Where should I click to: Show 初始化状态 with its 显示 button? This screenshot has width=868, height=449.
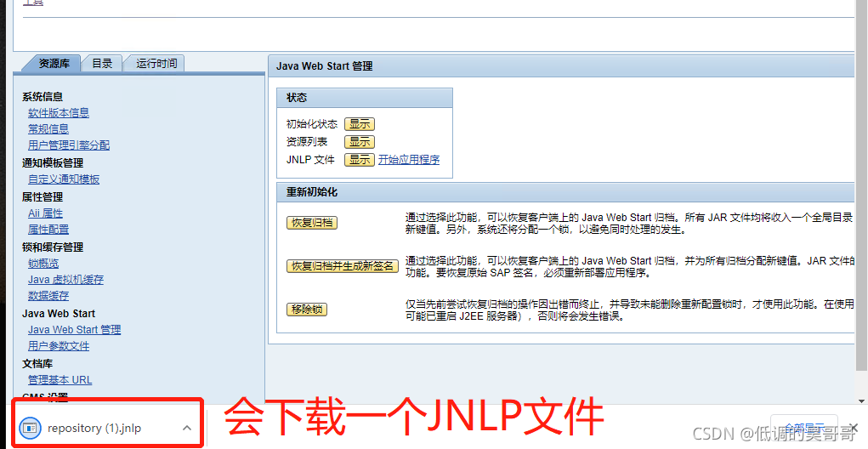coord(360,124)
